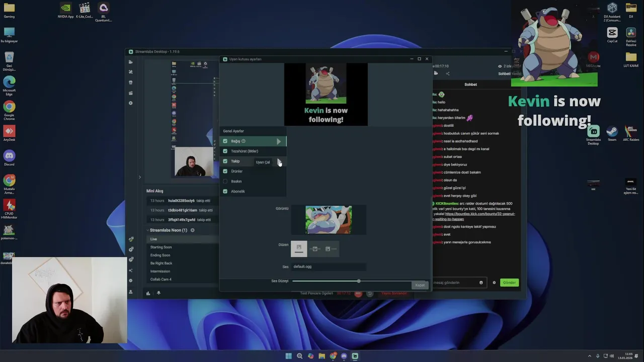Click the notifications bell icon

158,293
